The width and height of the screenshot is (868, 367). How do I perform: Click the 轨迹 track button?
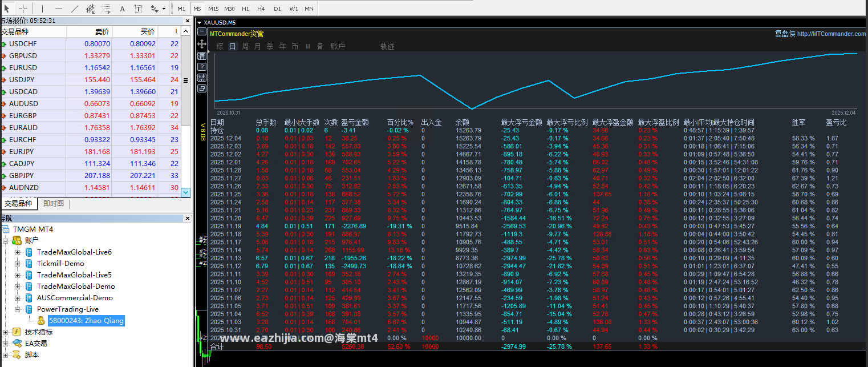click(x=388, y=46)
